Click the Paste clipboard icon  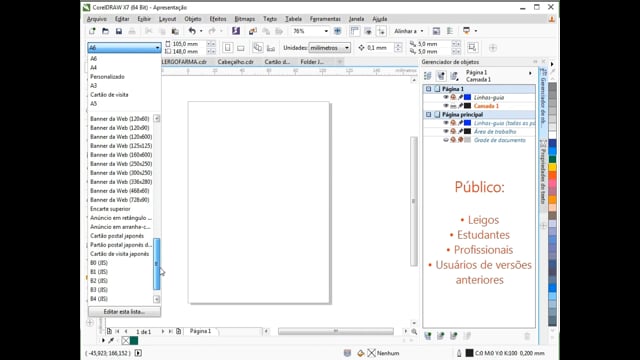tap(175, 31)
